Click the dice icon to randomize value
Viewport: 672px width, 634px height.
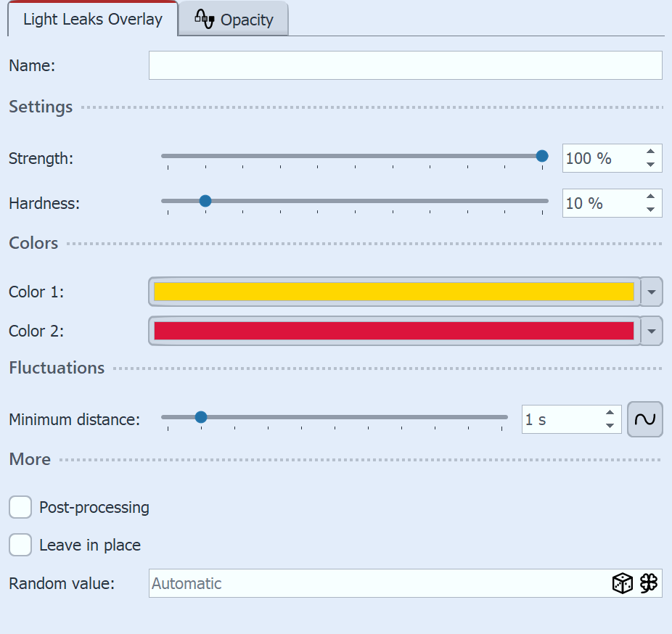(622, 583)
